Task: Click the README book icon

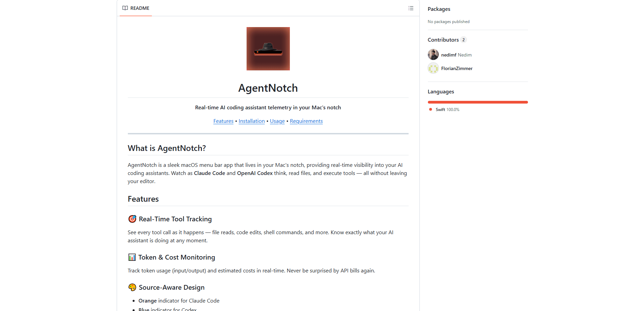Action: pos(125,8)
